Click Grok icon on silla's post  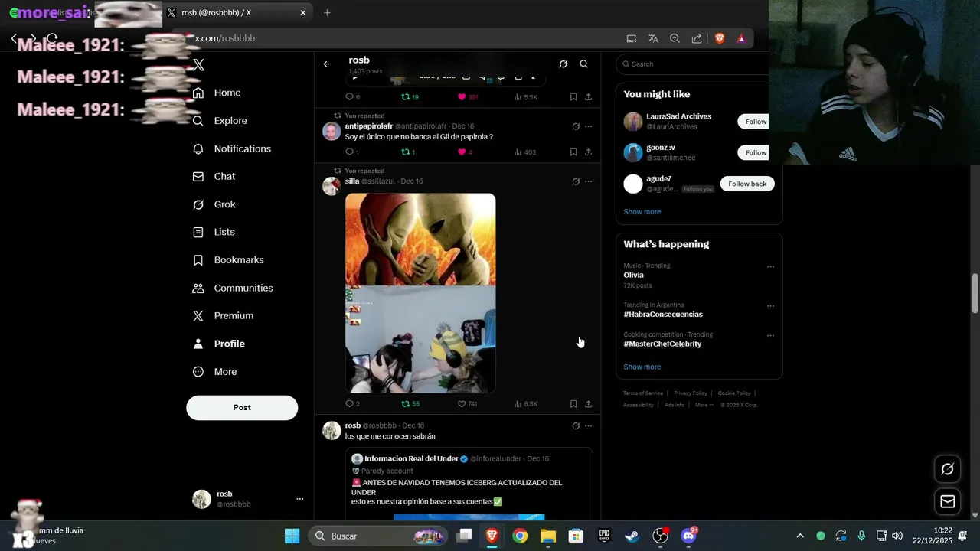pos(576,181)
